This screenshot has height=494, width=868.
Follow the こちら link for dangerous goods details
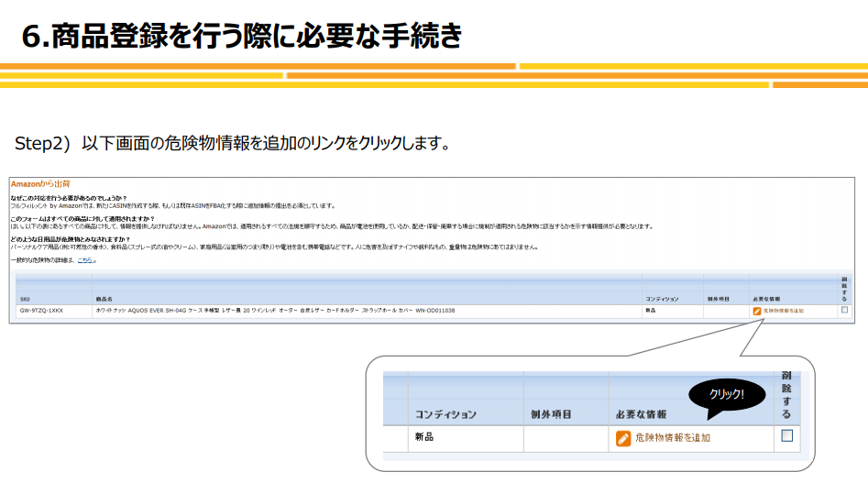click(84, 260)
